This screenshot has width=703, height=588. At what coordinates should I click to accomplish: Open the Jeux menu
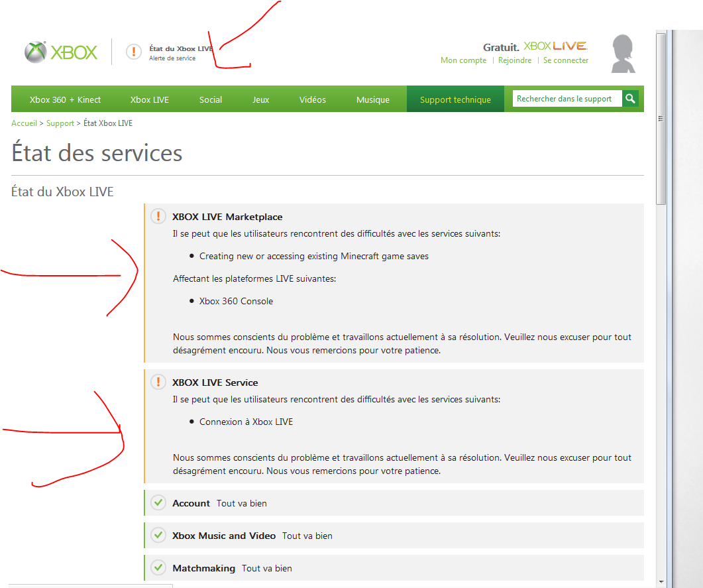261,99
